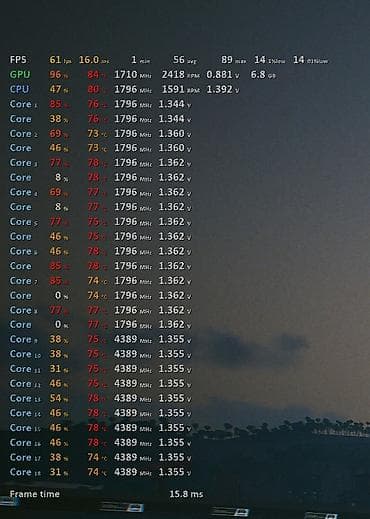This screenshot has height=519, width=370.
Task: Click the 1.360 V value in Core 2 row
Action: click(x=175, y=134)
